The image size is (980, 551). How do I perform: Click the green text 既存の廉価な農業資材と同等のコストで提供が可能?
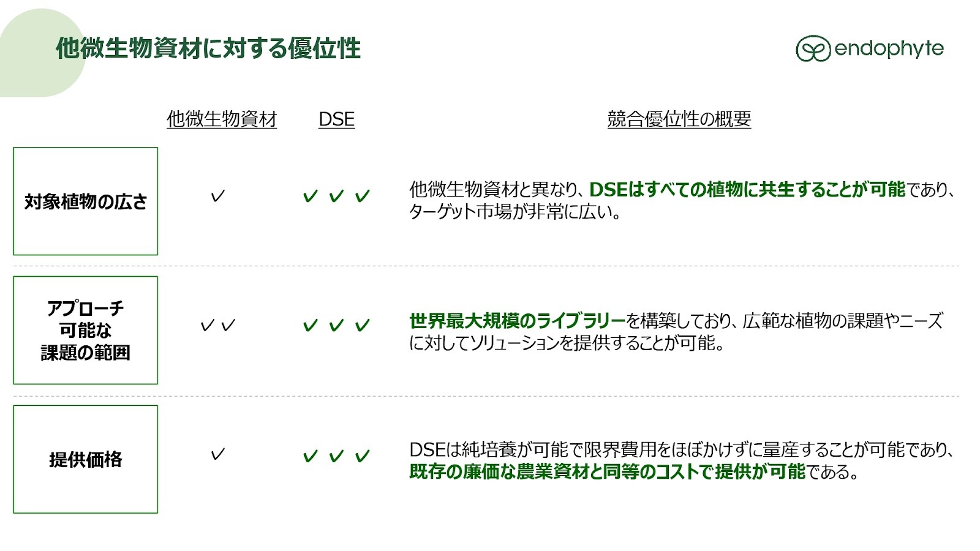click(x=607, y=471)
